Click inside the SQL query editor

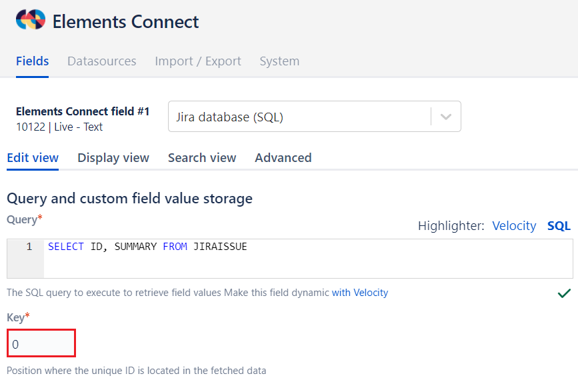[307, 259]
